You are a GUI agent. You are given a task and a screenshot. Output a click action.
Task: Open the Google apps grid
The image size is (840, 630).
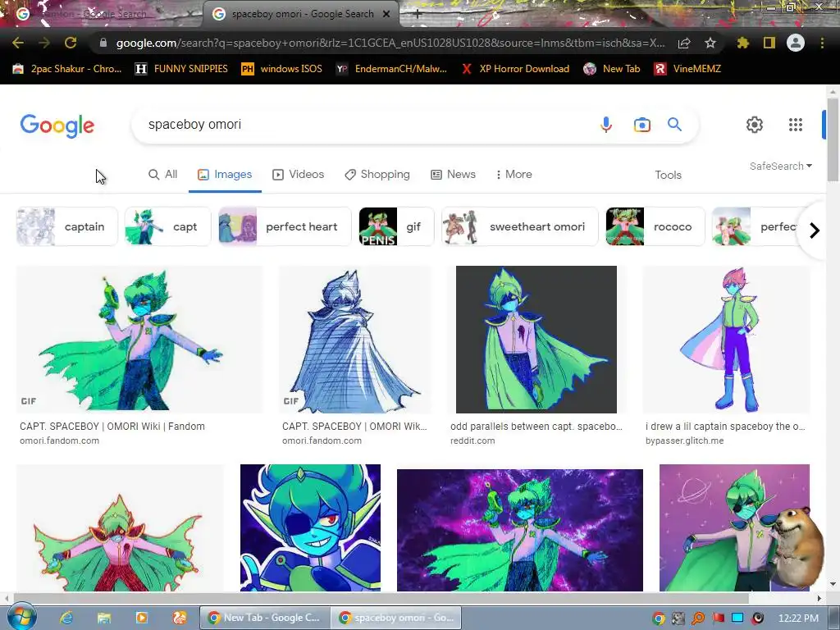pyautogui.click(x=796, y=125)
